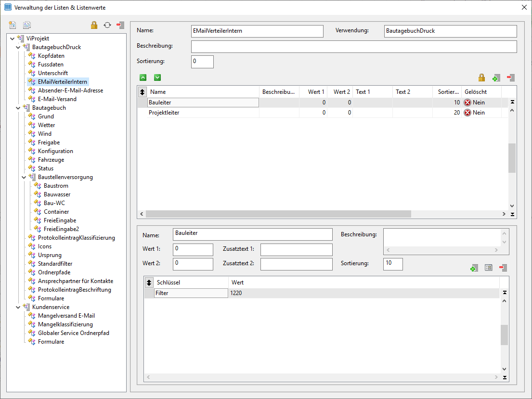
Task: Click the copy list icon in tree toolbar
Action: point(27,25)
